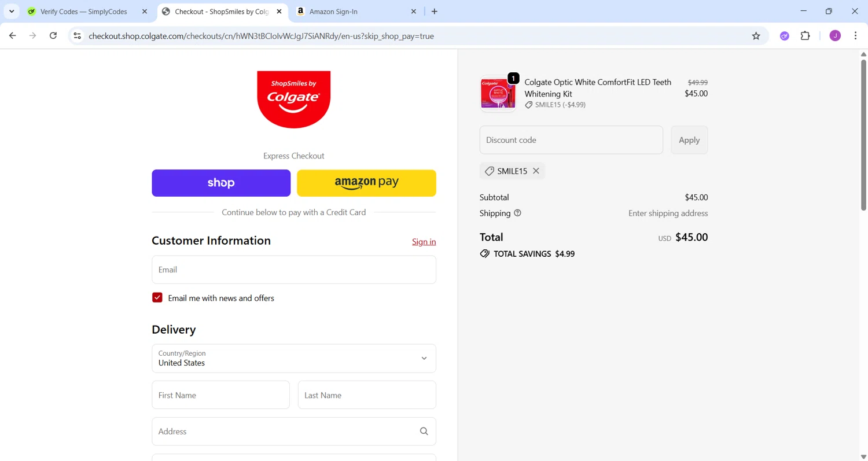Click the product quantity badge 1
Image resolution: width=868 pixels, height=461 pixels.
point(513,78)
